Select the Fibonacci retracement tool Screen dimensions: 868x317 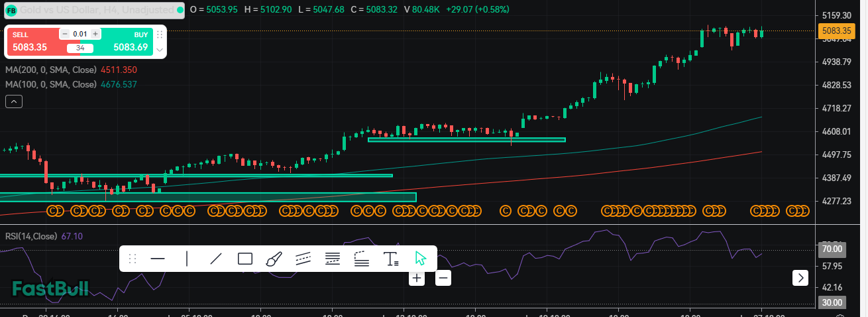pyautogui.click(x=333, y=259)
